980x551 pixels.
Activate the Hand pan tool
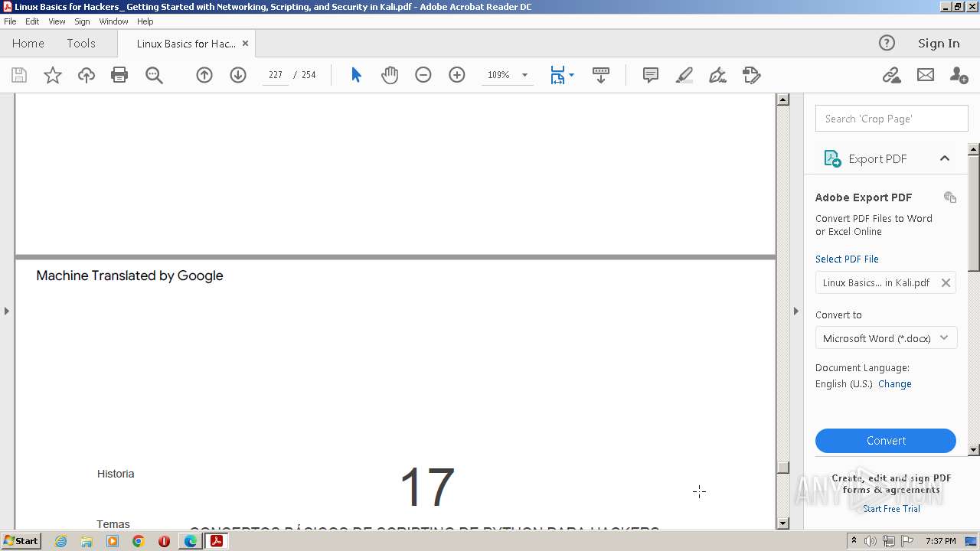[390, 75]
